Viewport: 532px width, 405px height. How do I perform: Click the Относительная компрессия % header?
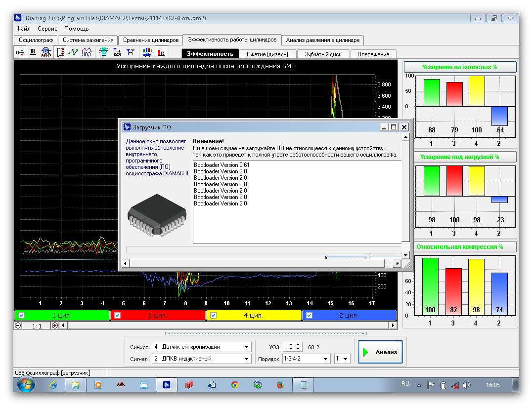465,247
